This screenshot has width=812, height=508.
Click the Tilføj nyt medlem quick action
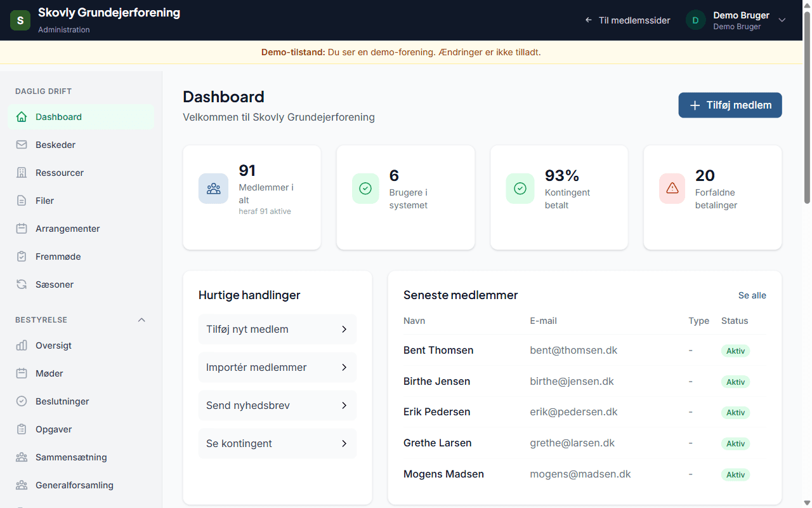277,329
